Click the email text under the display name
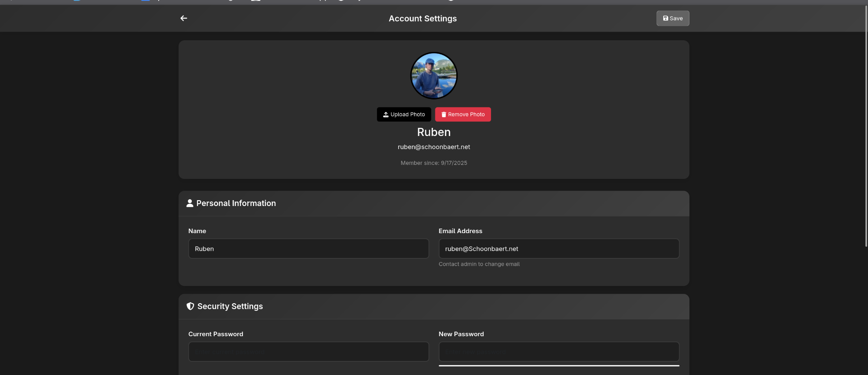Image resolution: width=868 pixels, height=375 pixels. coord(434,147)
